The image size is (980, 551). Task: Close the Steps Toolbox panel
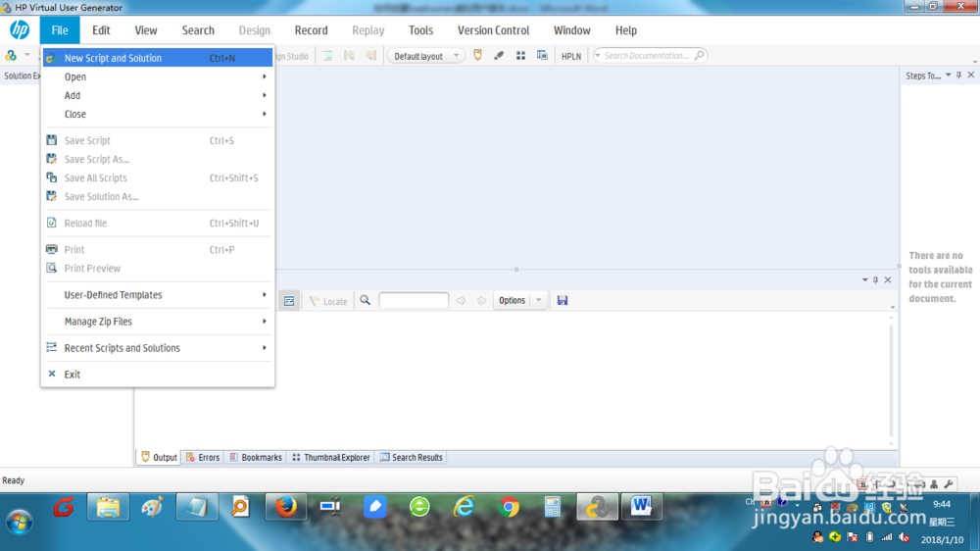pos(970,75)
